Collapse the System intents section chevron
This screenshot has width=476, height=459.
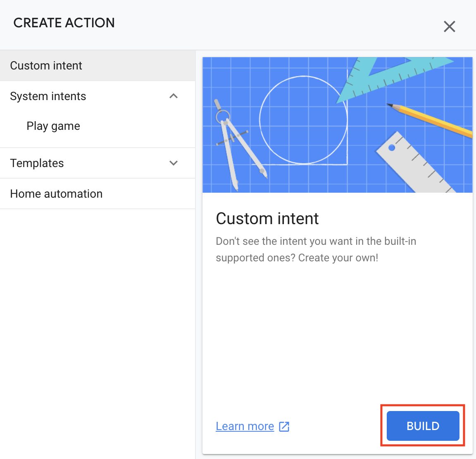click(174, 96)
